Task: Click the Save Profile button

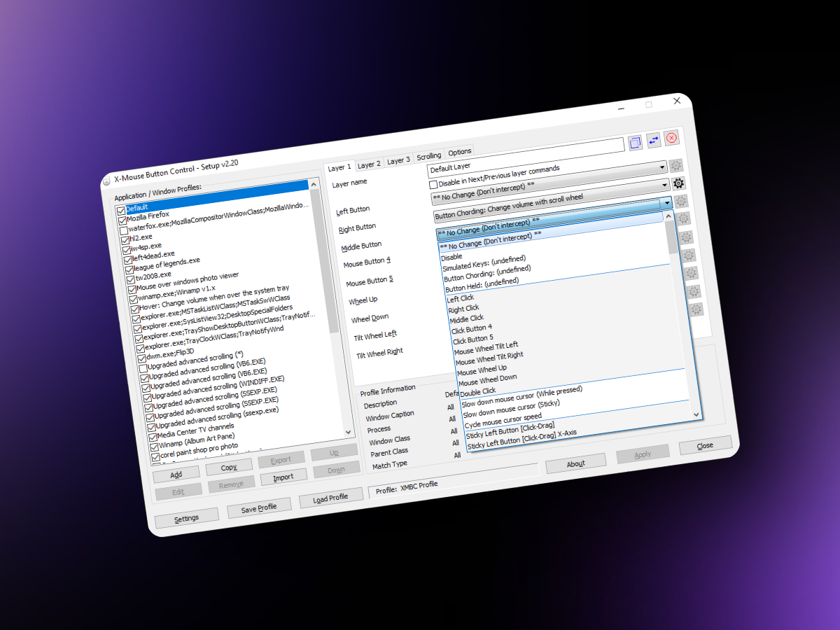Action: click(x=259, y=508)
